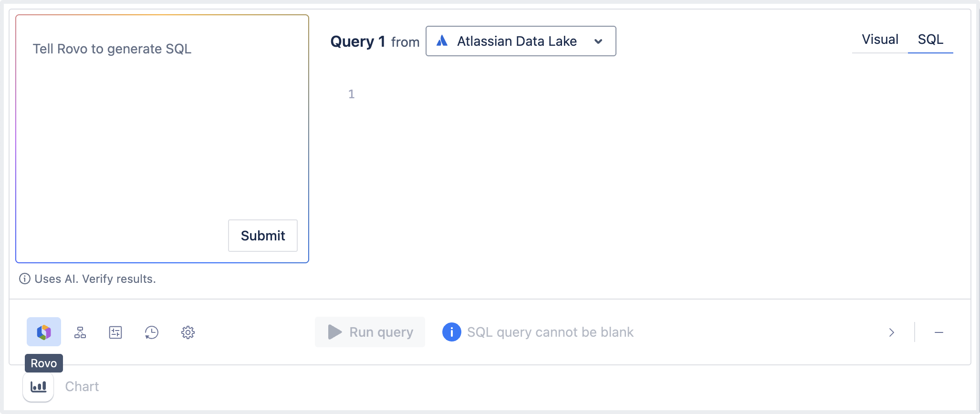This screenshot has height=414, width=980.
Task: Open the Atlassian Data Lake dropdown
Action: pos(599,41)
